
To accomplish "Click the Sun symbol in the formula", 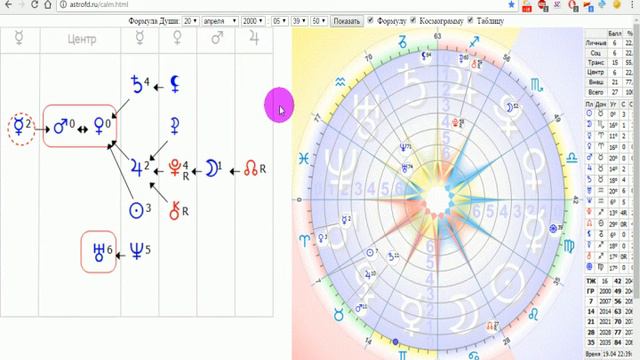I will coord(136,211).
